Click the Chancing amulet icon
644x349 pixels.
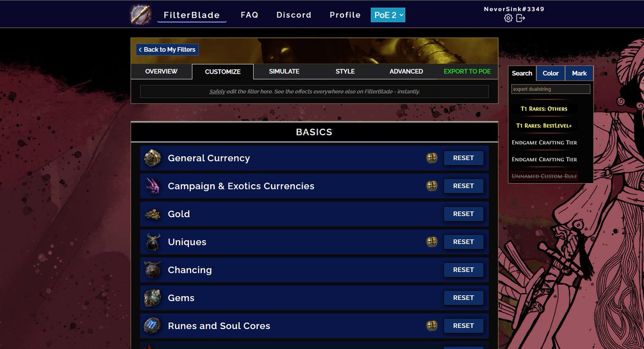[153, 270]
